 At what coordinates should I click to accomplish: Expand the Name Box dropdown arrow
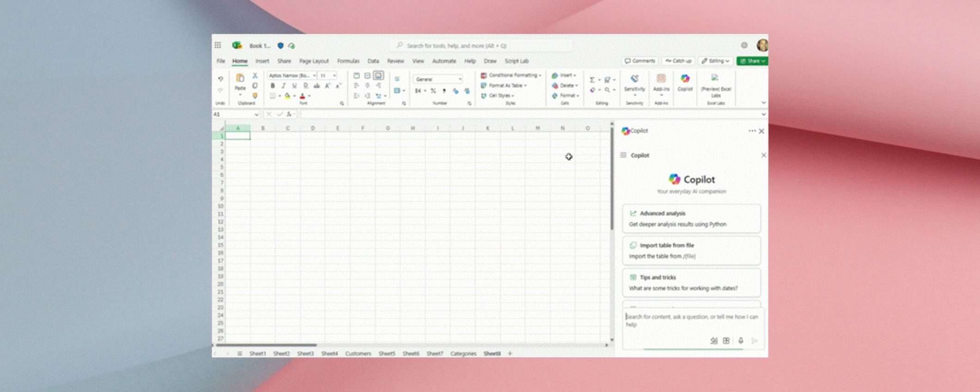[x=257, y=114]
